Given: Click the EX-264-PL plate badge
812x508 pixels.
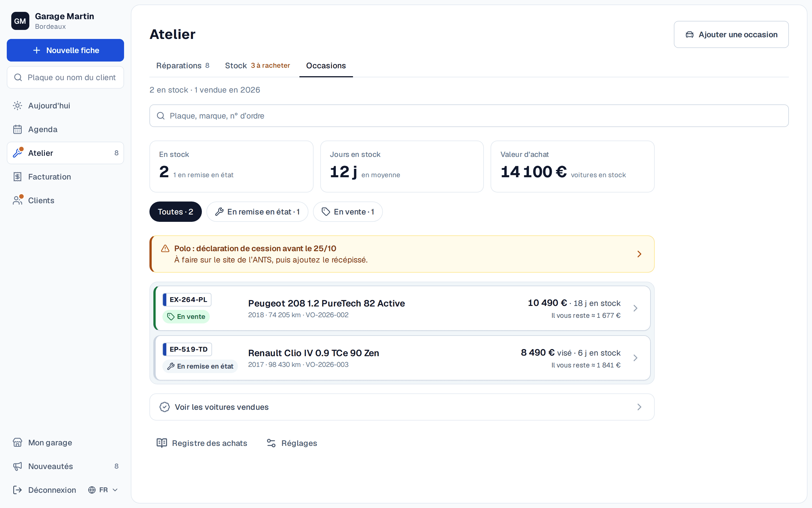Looking at the screenshot, I should [x=187, y=300].
